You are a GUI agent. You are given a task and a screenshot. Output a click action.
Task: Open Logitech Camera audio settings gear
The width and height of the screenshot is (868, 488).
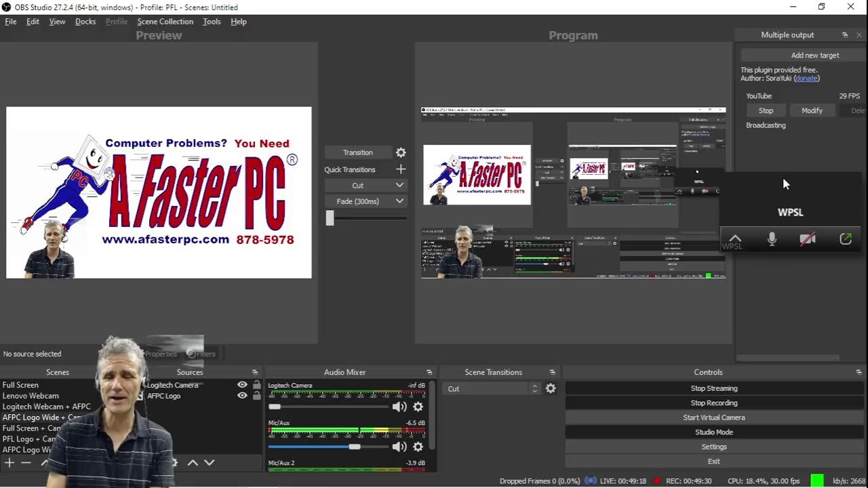click(418, 407)
